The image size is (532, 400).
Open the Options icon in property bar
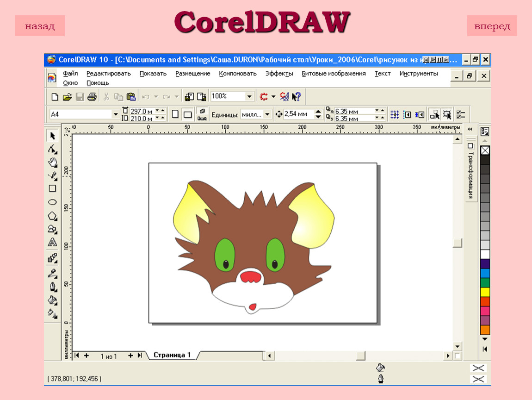click(x=460, y=115)
